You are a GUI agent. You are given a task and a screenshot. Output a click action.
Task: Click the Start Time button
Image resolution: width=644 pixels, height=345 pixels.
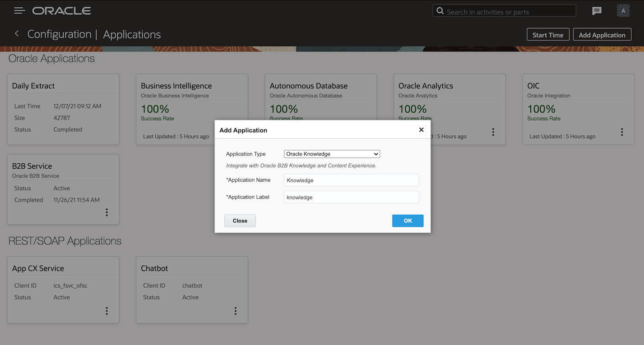point(547,35)
